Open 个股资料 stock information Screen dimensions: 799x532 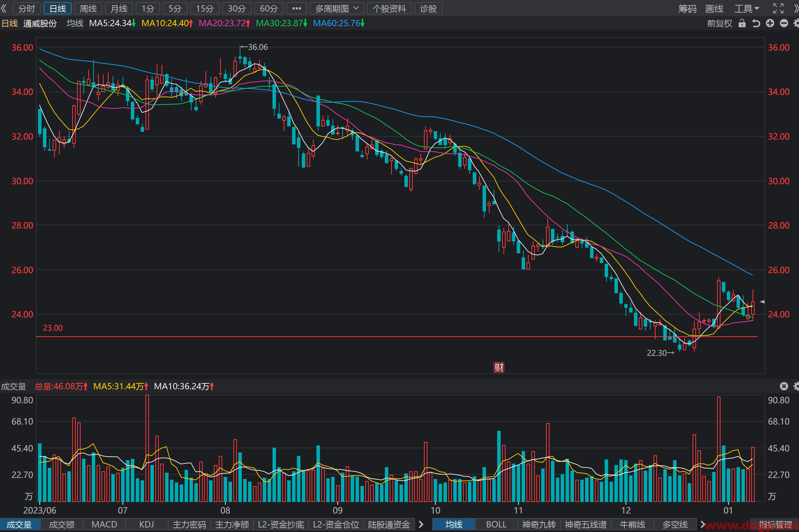389,8
